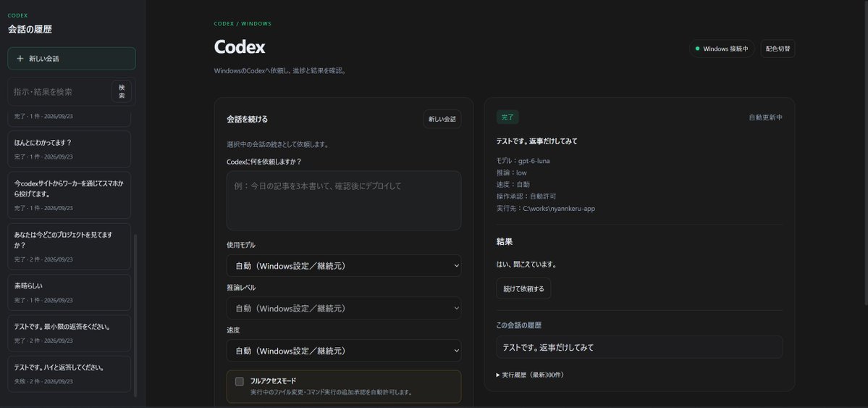
Task: Click the history entry テストです。返事だけしてみて
Action: click(639, 347)
